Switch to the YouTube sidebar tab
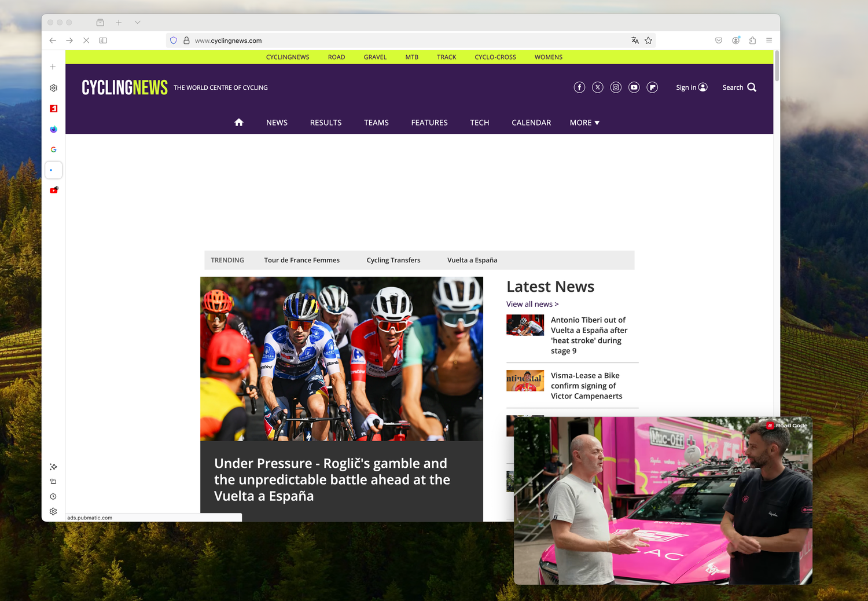The height and width of the screenshot is (601, 868). [x=53, y=190]
